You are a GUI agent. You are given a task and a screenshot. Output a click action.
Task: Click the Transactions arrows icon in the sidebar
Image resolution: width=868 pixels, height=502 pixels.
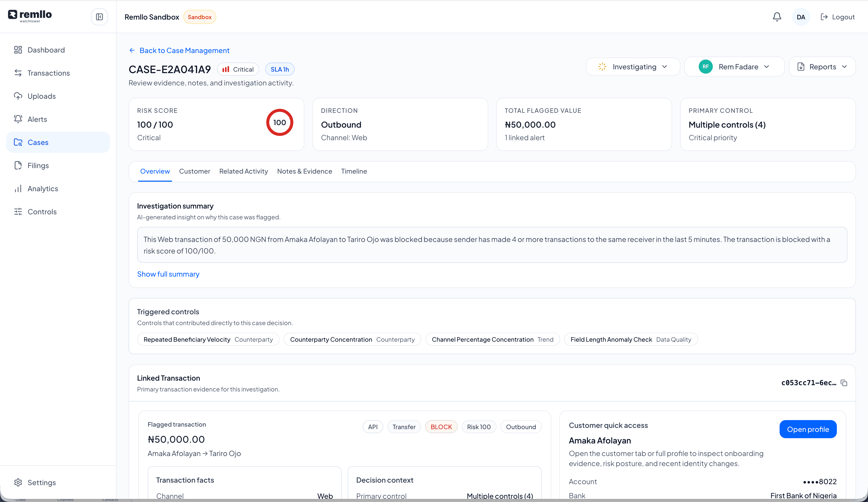point(18,73)
